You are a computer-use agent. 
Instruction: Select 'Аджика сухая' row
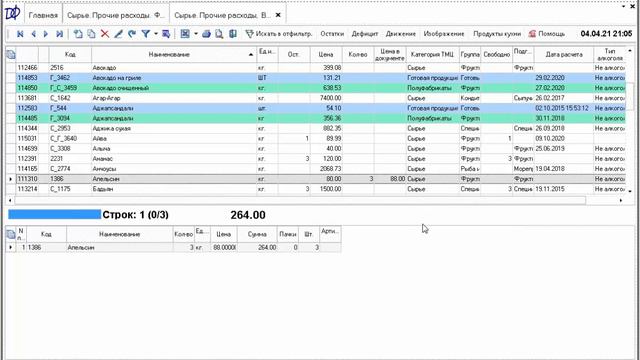[x=320, y=128]
